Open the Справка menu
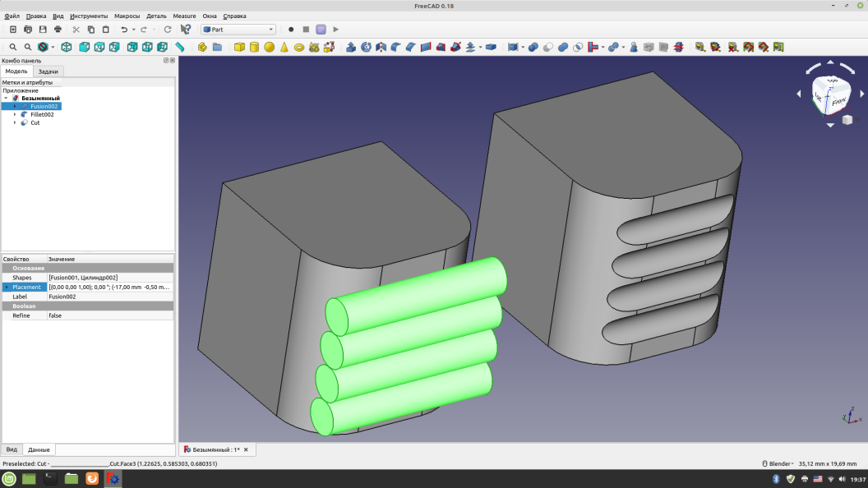Screen dimensions: 868x488 tap(234, 16)
